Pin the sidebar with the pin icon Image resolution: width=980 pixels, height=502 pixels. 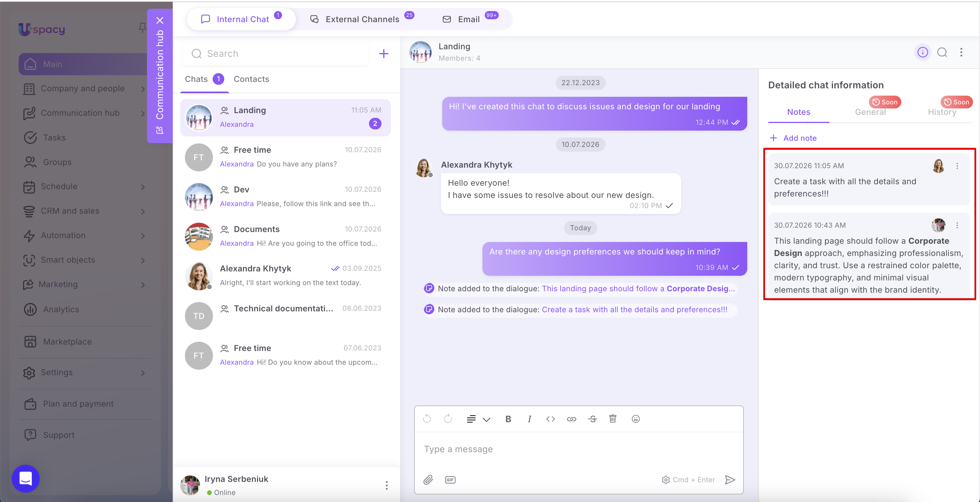142,27
